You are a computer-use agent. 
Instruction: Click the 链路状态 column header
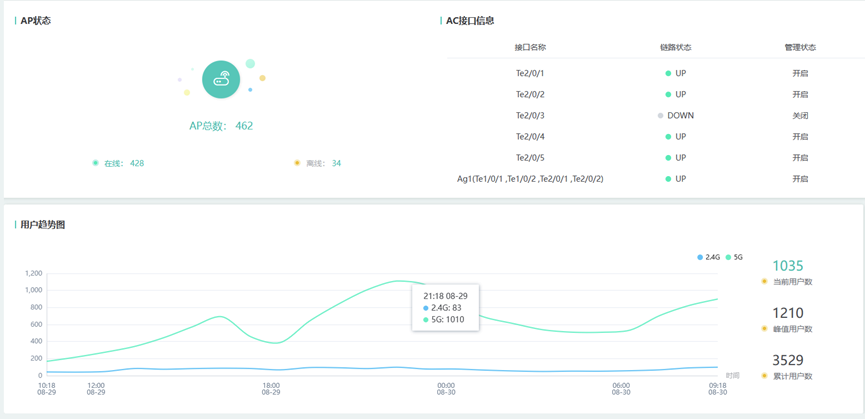click(x=675, y=47)
